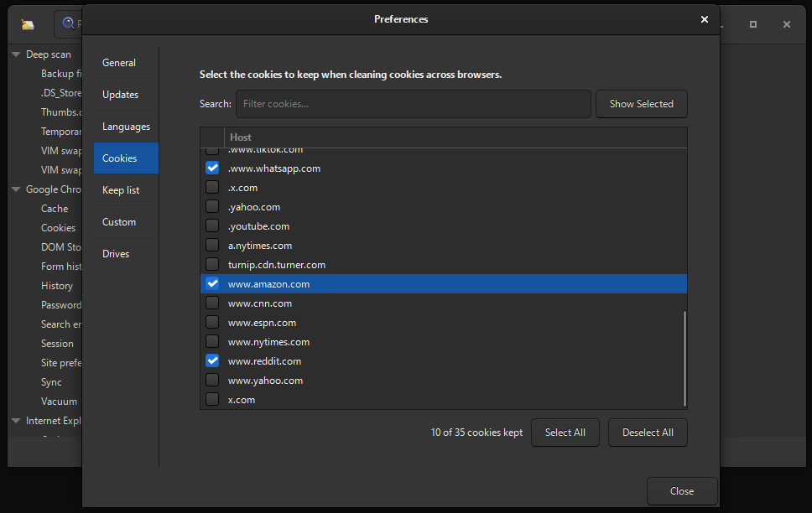
Task: Click the BleachBit broom app icon
Action: 28,24
